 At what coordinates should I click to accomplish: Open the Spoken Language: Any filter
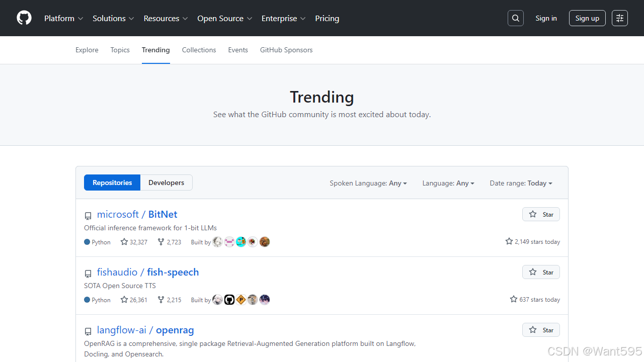point(368,183)
